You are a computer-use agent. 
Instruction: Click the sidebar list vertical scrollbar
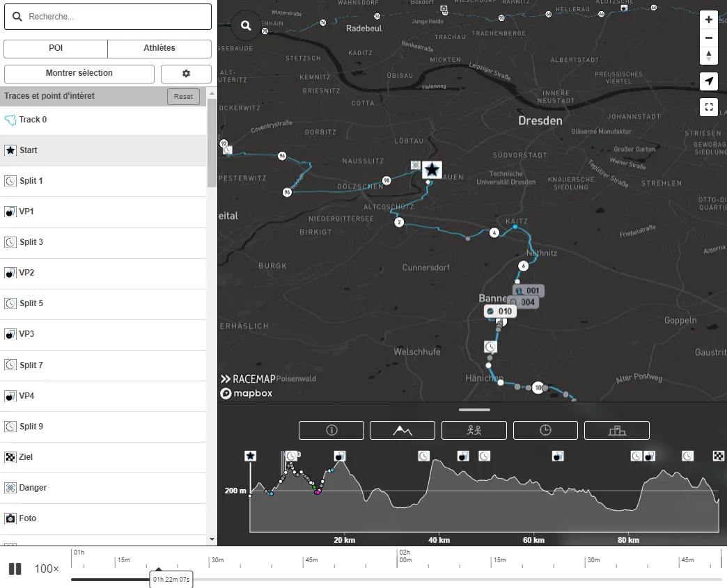212,143
